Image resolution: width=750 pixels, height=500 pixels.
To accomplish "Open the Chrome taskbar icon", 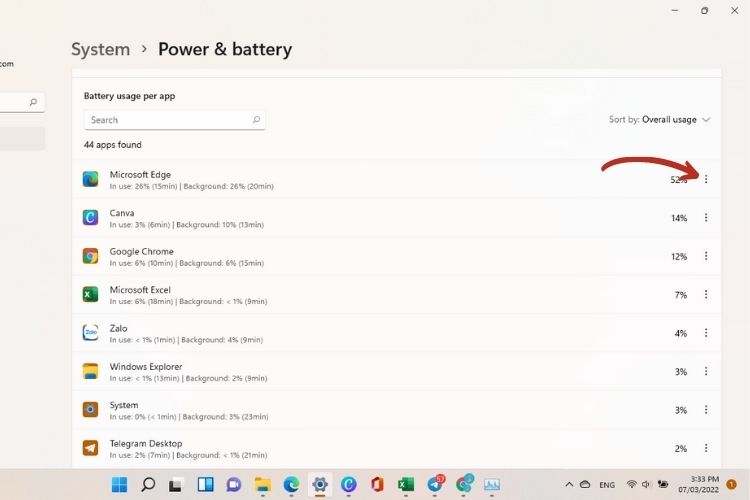I will [x=464, y=484].
